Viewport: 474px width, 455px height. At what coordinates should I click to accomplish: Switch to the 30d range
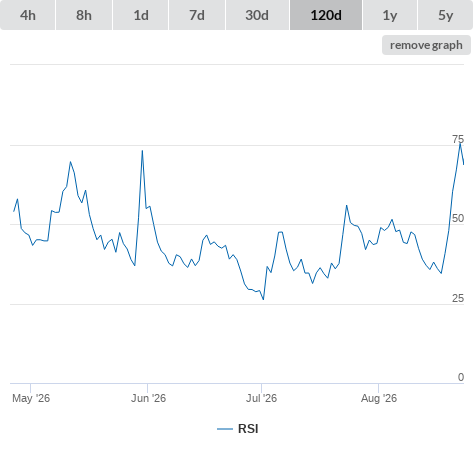pyautogui.click(x=257, y=15)
